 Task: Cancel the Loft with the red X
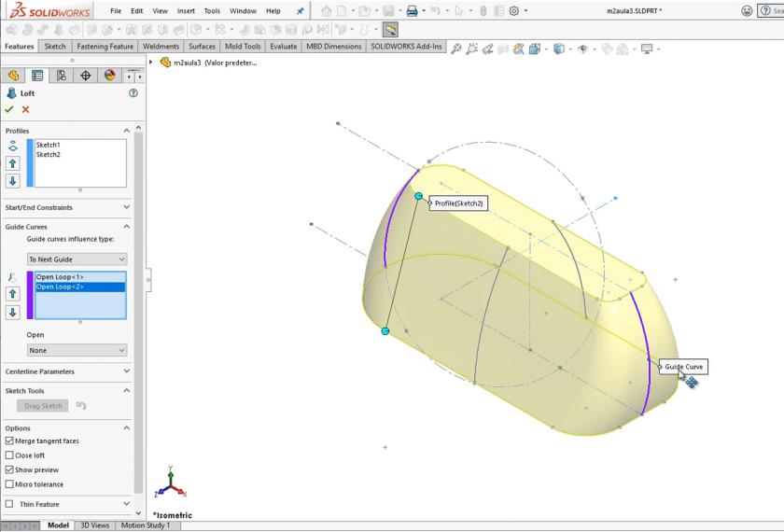[x=25, y=109]
